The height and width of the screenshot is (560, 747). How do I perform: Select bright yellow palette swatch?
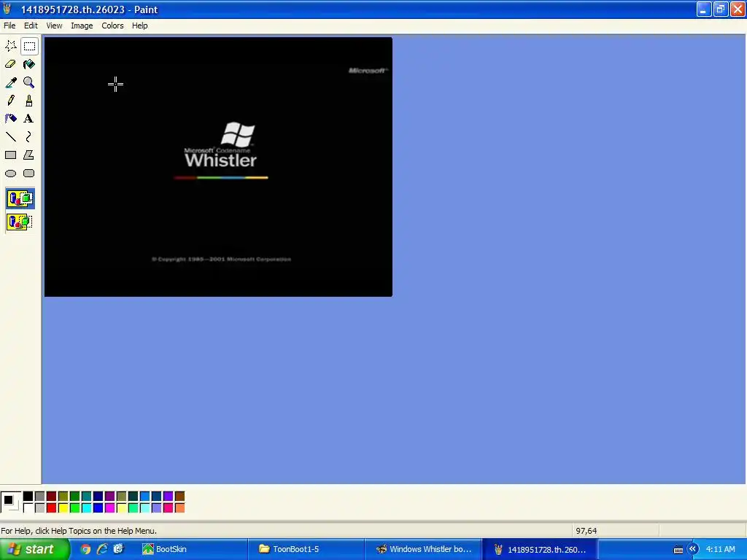pos(63,508)
